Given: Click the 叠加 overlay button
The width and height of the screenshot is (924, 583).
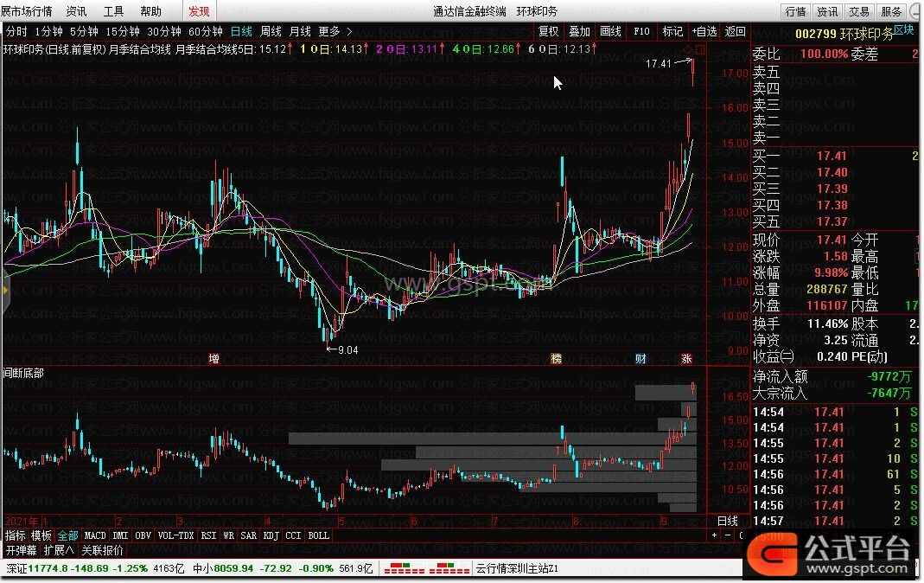Looking at the screenshot, I should coord(579,31).
